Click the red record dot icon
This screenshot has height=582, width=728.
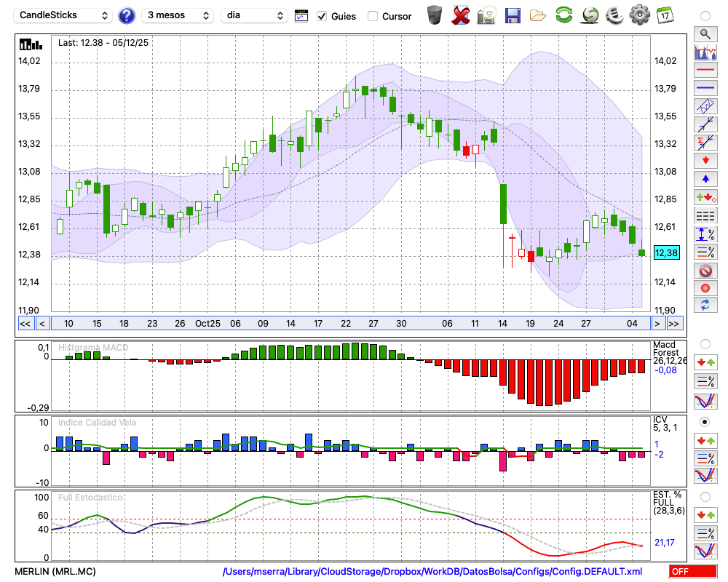(x=705, y=288)
